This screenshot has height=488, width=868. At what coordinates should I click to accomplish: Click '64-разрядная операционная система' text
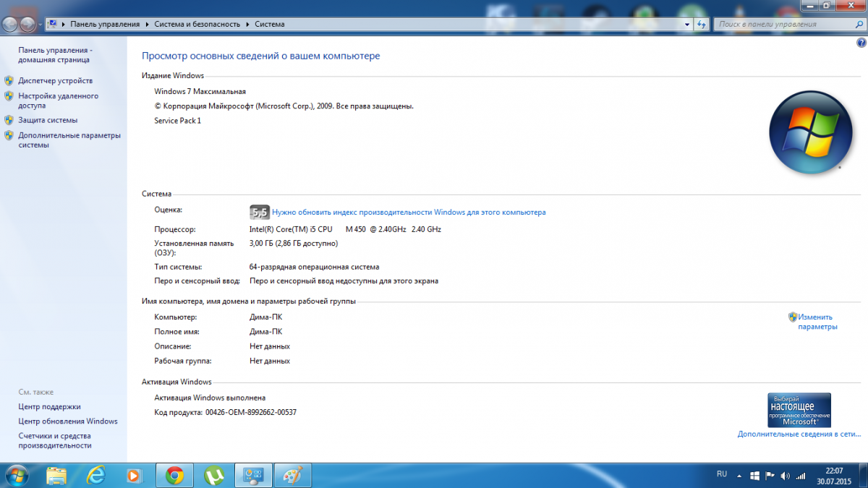(314, 267)
